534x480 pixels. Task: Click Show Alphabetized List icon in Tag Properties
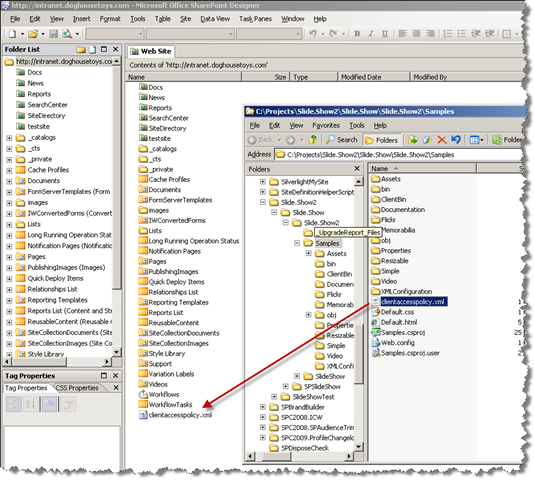click(x=31, y=404)
